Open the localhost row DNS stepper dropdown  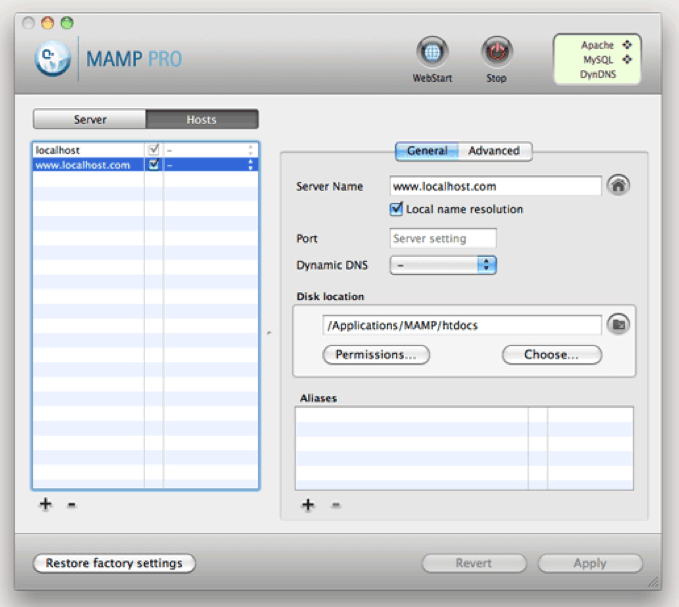click(x=250, y=150)
